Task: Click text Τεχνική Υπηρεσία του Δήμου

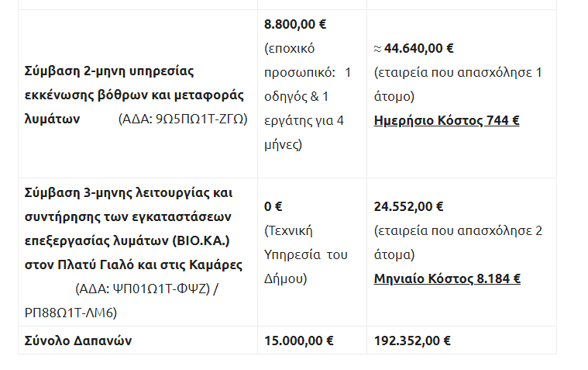Action: point(306,254)
